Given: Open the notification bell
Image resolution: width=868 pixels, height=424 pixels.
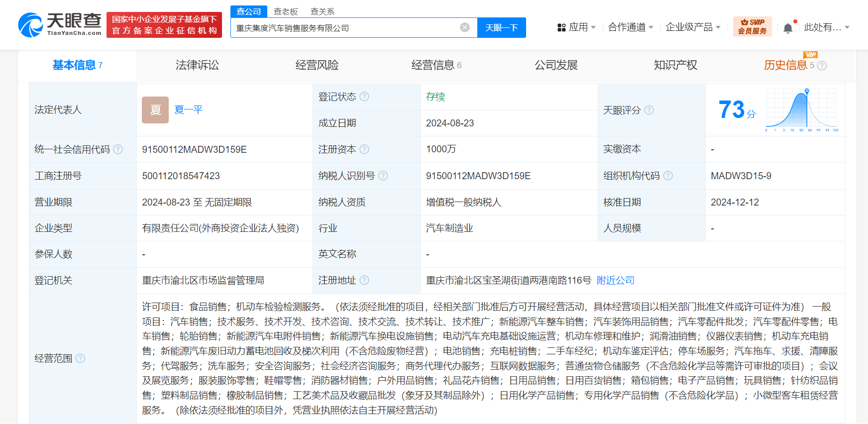Looking at the screenshot, I should point(788,28).
